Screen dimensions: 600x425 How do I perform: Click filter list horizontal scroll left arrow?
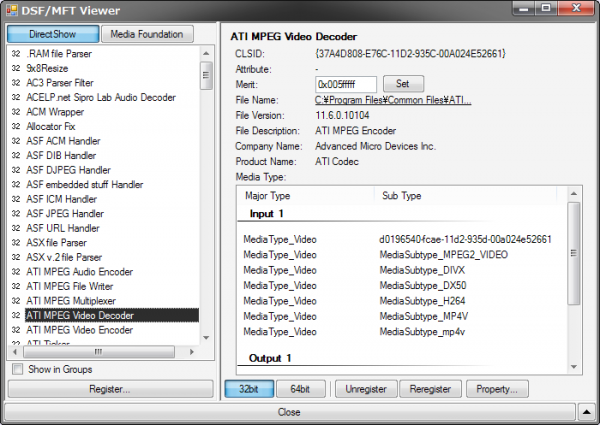[x=15, y=352]
